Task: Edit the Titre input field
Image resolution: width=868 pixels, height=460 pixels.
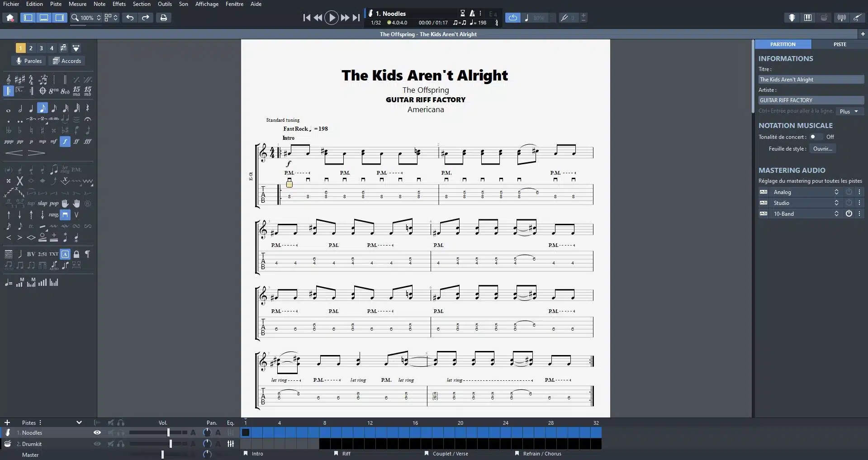Action: 811,79
